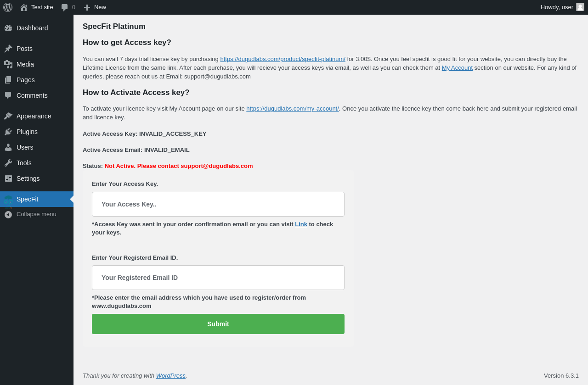Image resolution: width=588 pixels, height=385 pixels.
Task: Open the Settings sliders icon
Action: pos(8,179)
